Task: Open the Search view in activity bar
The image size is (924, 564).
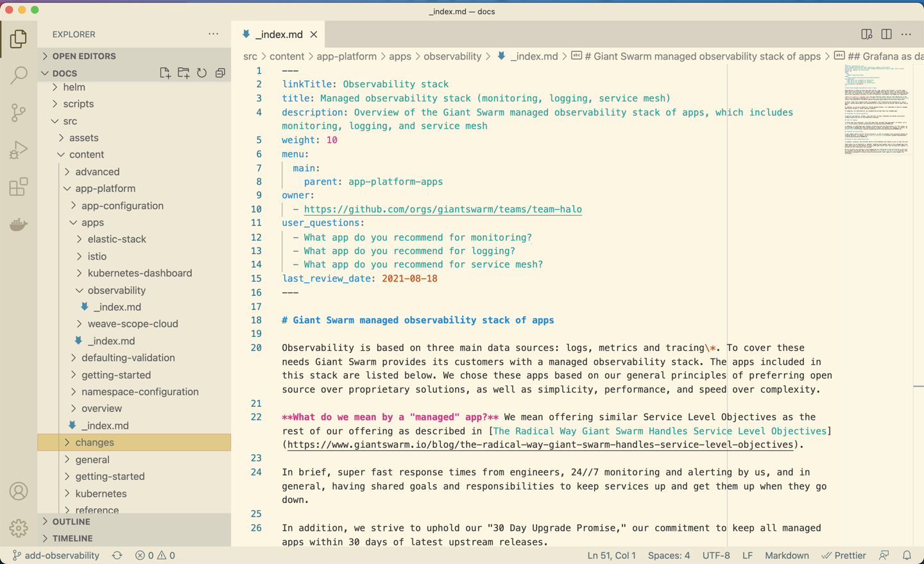Action: (19, 76)
